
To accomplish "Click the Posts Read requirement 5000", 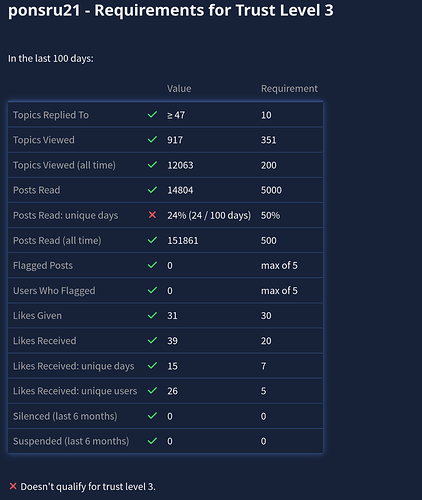I will (271, 190).
